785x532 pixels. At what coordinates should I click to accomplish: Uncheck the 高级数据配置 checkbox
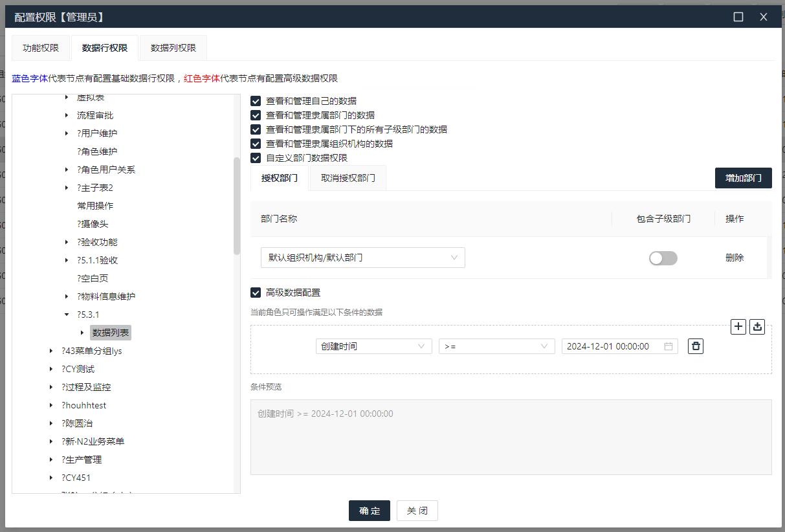pos(255,292)
